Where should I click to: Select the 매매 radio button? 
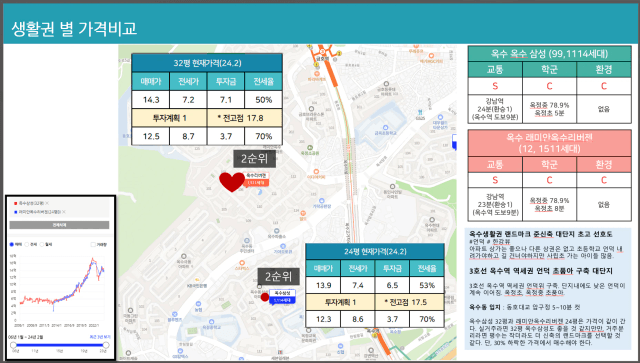coord(12,245)
